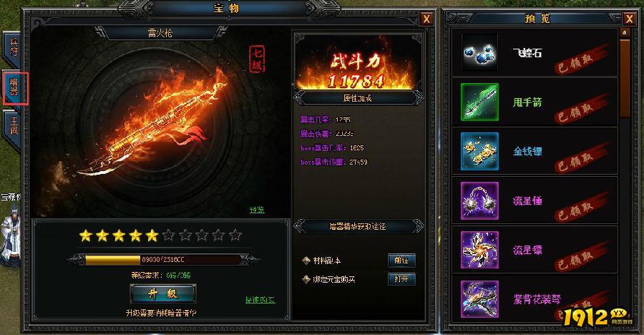Click the 升级 upgrade button
Image resolution: width=644 pixels, height=335 pixels.
pyautogui.click(x=162, y=293)
